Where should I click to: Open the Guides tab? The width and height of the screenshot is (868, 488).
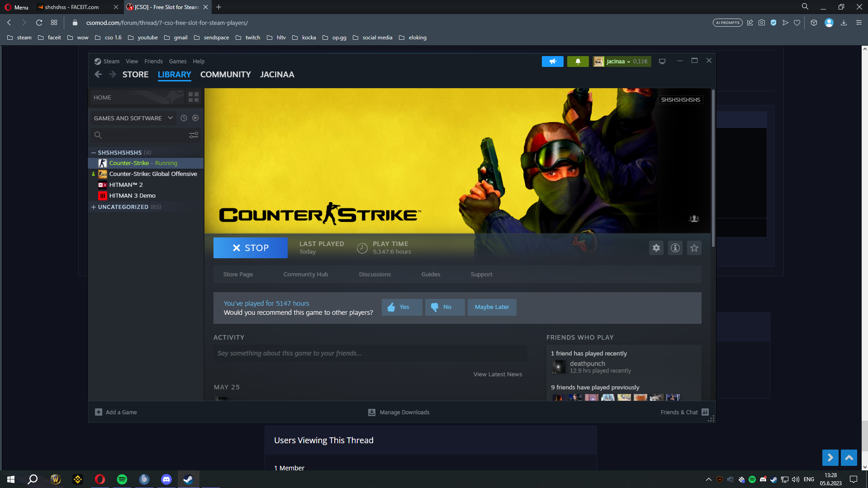point(431,275)
